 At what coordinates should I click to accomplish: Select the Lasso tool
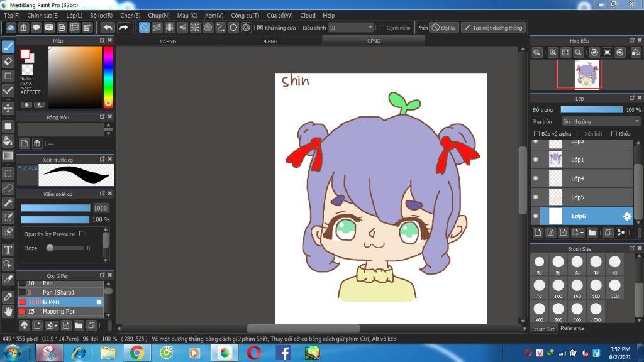pos(8,189)
